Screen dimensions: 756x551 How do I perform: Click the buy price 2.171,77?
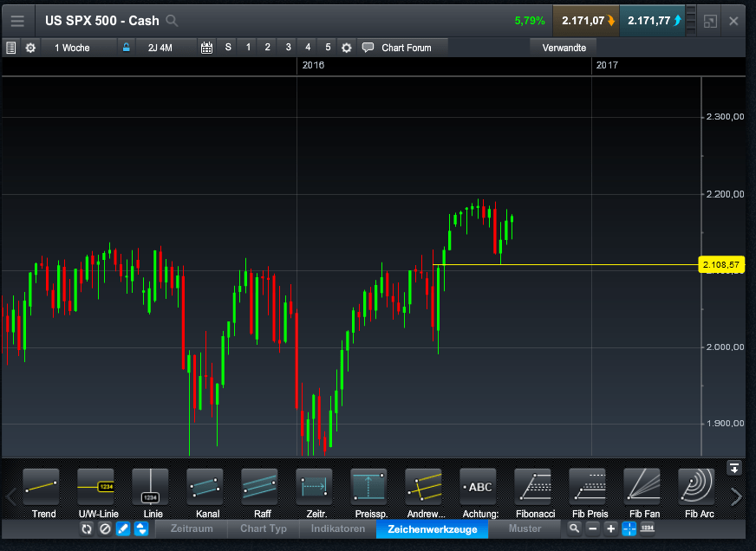[x=653, y=21]
